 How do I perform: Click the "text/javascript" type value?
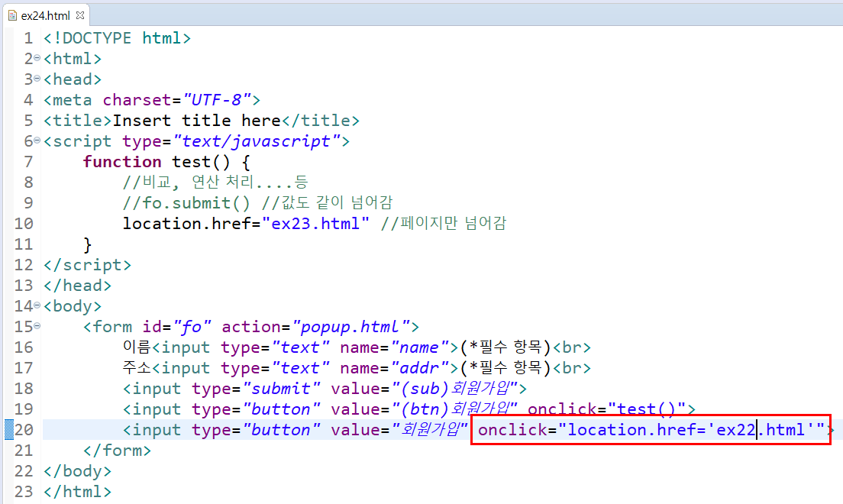[x=257, y=141]
